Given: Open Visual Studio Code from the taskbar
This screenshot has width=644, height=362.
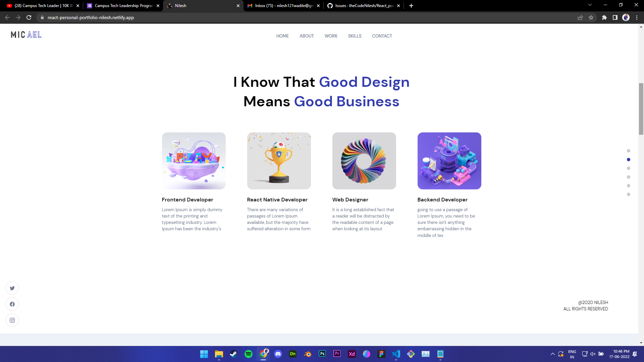Looking at the screenshot, I should click(396, 354).
